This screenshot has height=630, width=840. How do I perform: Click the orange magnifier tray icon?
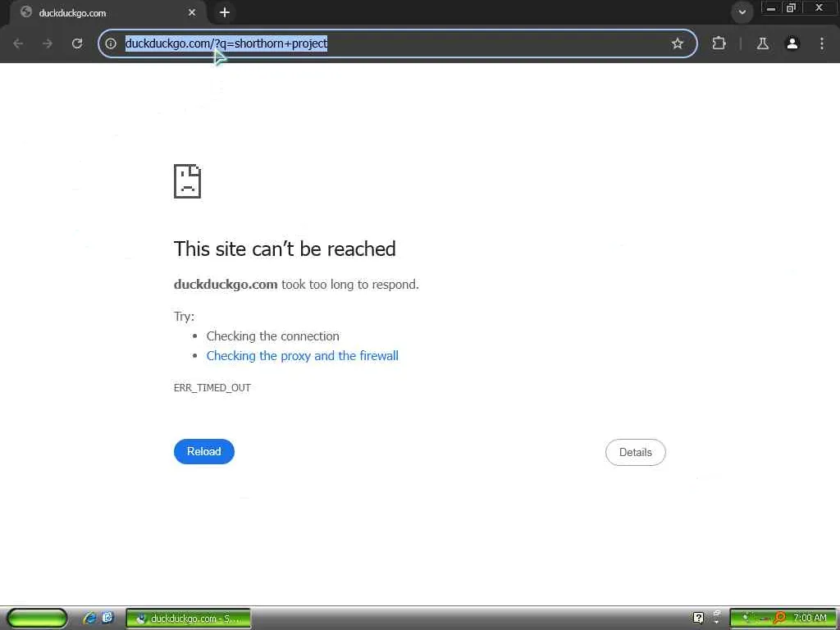pyautogui.click(x=779, y=619)
